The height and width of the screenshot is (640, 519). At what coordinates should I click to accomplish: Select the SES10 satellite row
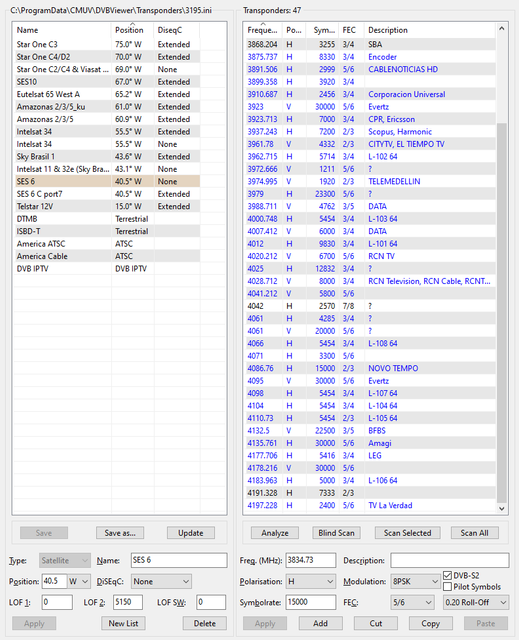coord(107,82)
